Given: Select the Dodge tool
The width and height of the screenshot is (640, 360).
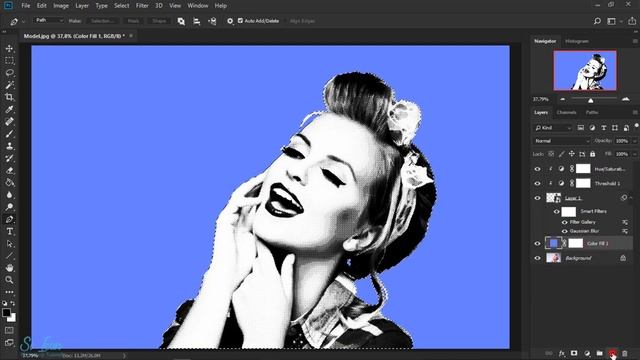Looking at the screenshot, I should (9, 207).
